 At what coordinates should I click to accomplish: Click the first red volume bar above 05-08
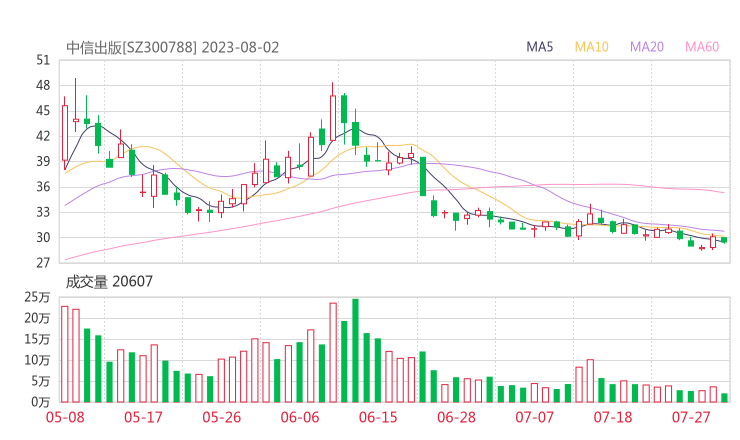(x=65, y=354)
